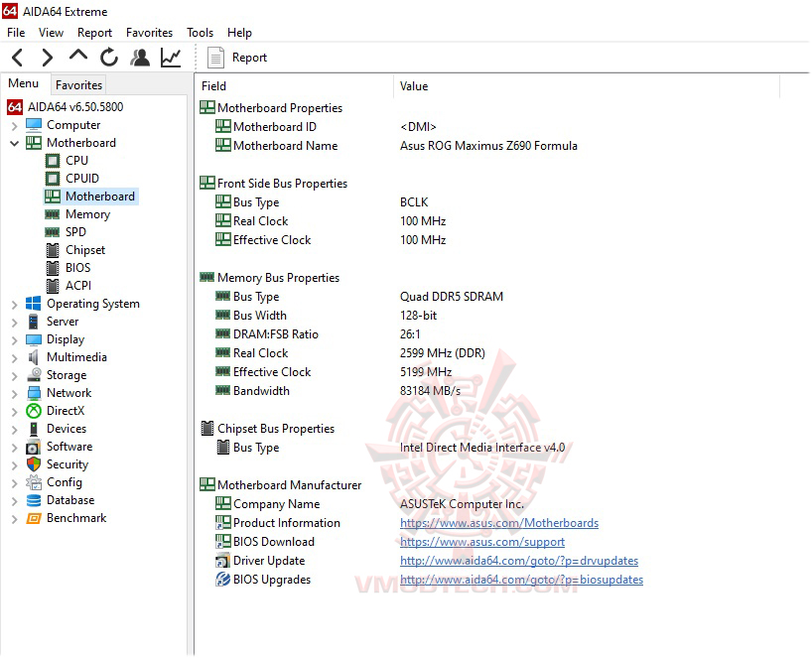The height and width of the screenshot is (658, 812).
Task: Expand the Computer tree node
Action: click(x=15, y=125)
